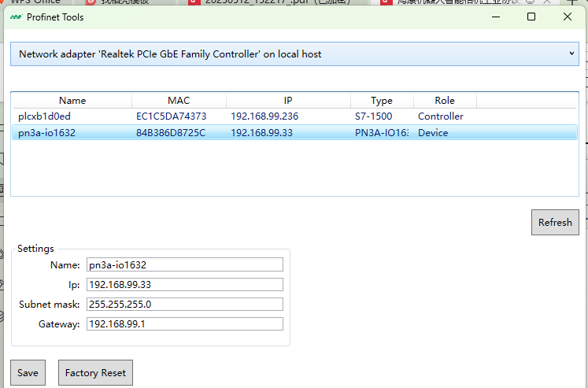Click the Device role cell
588x388 pixels.
[x=433, y=133]
